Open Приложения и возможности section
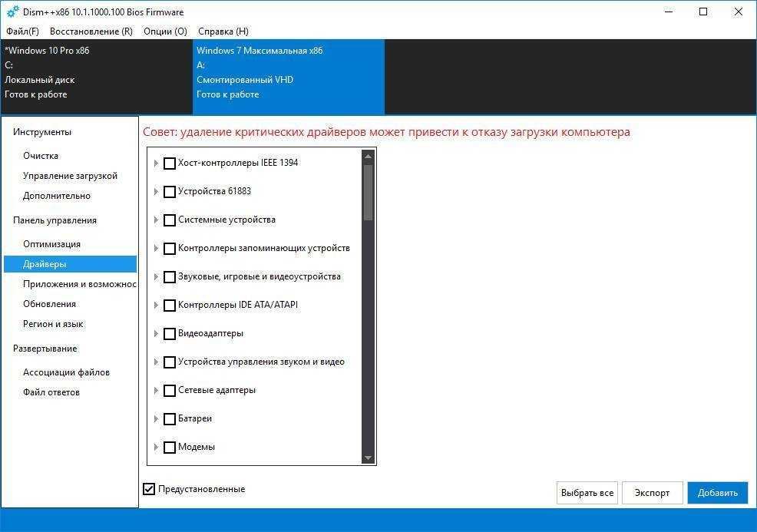 coord(80,284)
